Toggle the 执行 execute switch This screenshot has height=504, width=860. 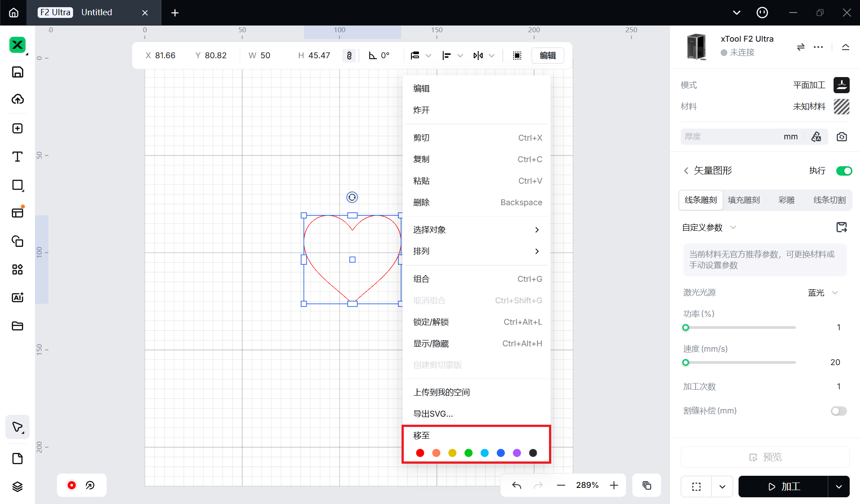(x=844, y=171)
